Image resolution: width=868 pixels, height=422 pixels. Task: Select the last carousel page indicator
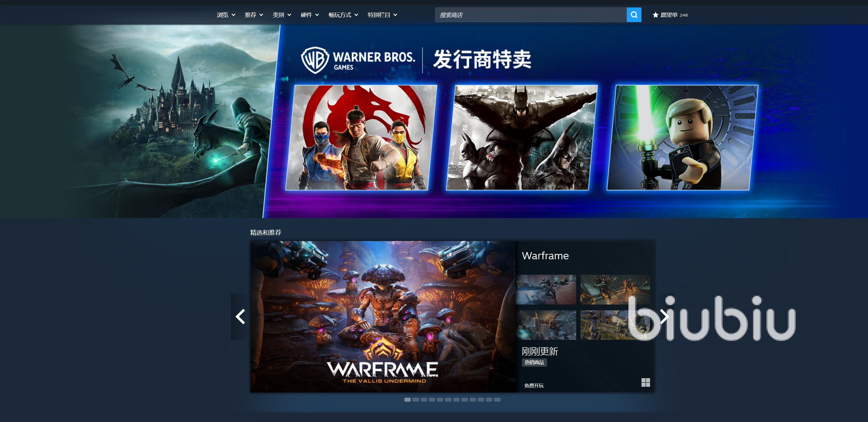[497, 399]
